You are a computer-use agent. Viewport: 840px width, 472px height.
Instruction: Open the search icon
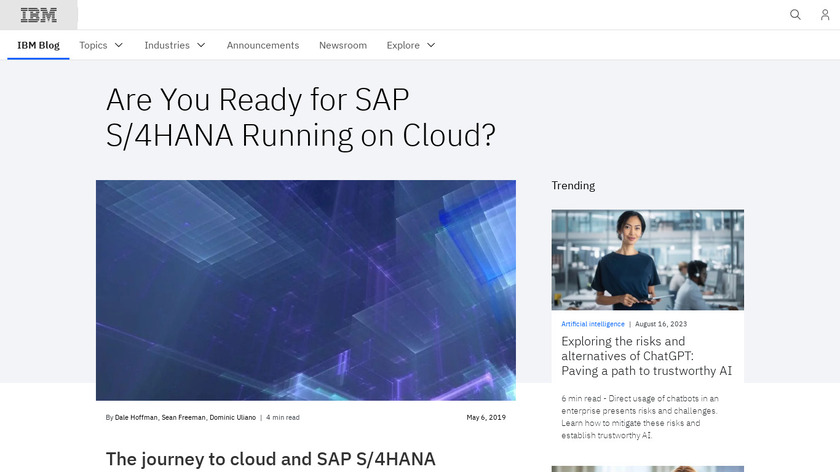[x=796, y=14]
